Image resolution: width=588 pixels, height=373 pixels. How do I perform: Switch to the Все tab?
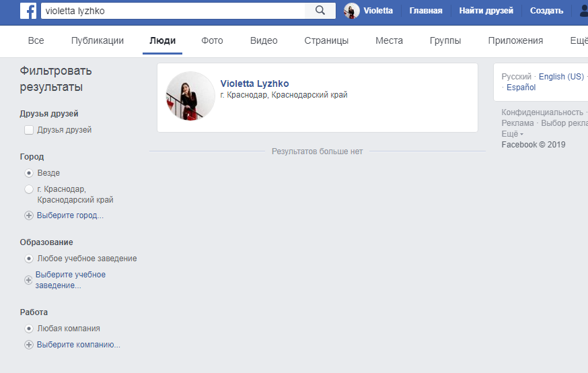[36, 40]
